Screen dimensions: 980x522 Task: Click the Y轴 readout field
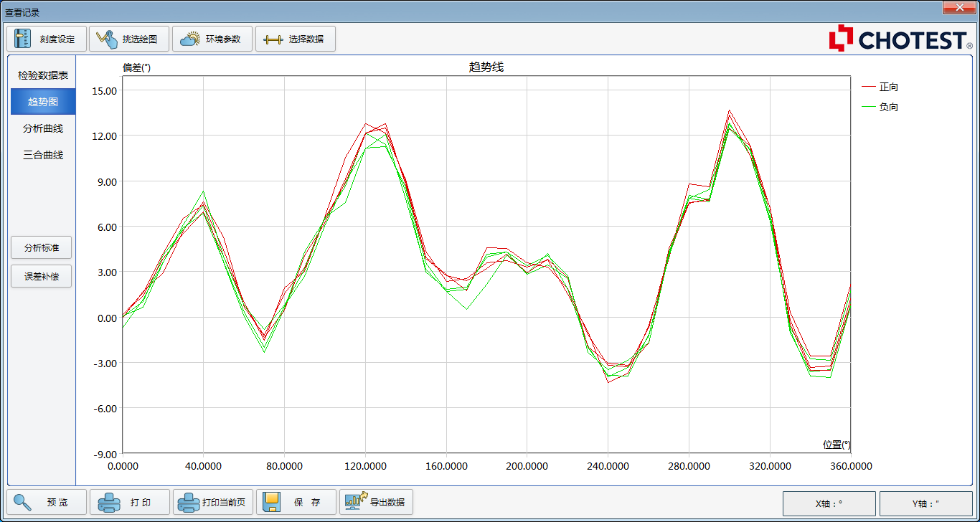click(925, 503)
